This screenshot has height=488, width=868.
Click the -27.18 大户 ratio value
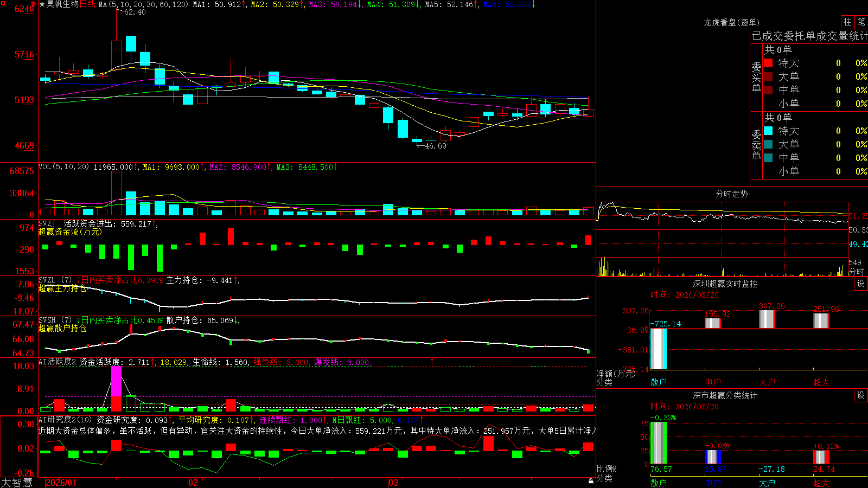771,469
